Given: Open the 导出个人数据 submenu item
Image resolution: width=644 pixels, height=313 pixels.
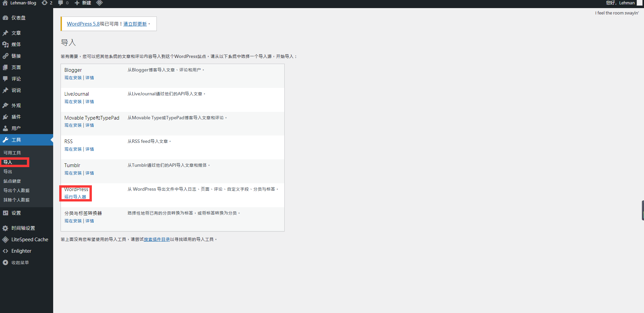Looking at the screenshot, I should pos(16,190).
